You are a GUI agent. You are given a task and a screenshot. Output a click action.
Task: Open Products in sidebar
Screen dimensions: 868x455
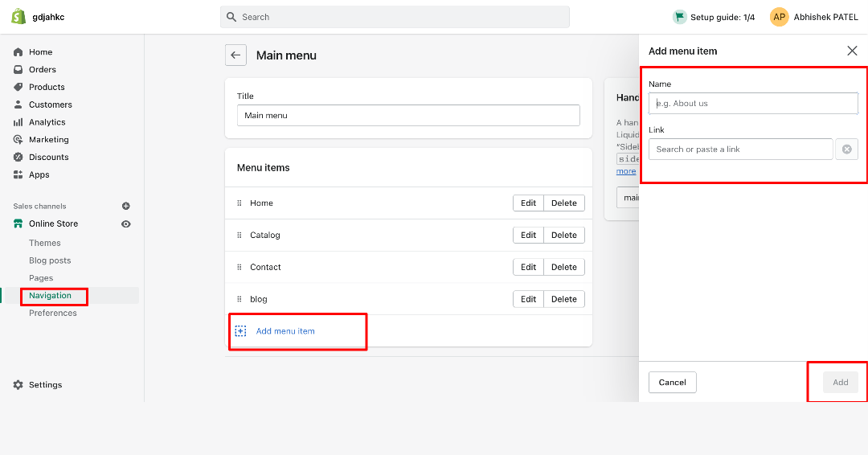click(x=47, y=87)
